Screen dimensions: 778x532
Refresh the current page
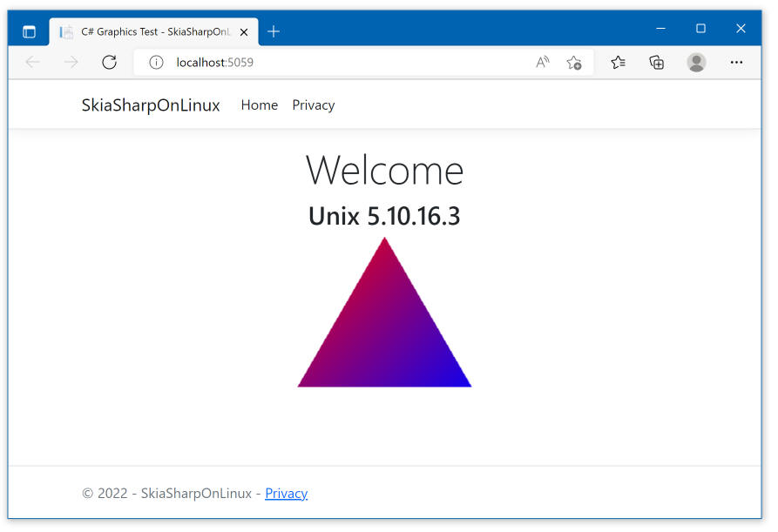pos(109,62)
